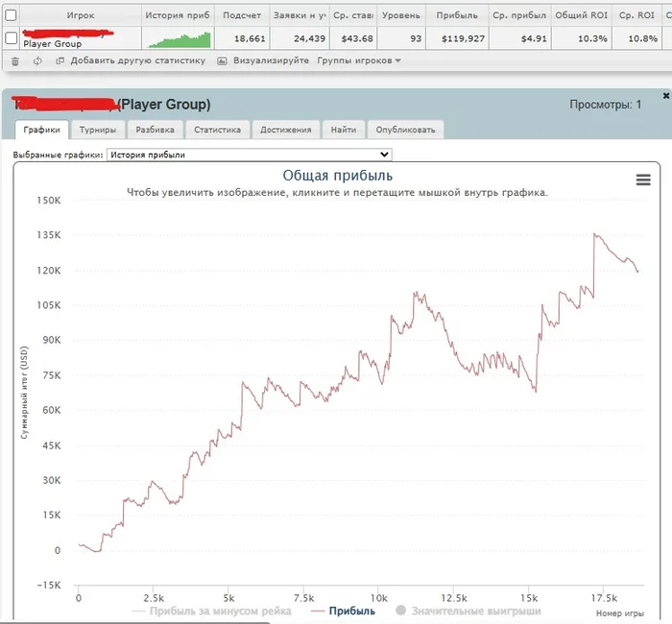Toggle the Прибыль legend series
672x624 pixels.
344,611
